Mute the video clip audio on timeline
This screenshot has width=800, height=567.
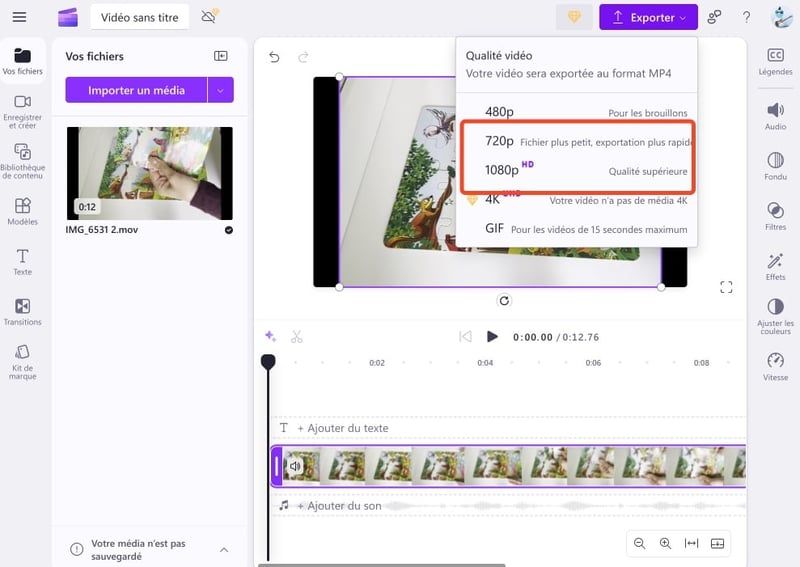click(x=295, y=466)
